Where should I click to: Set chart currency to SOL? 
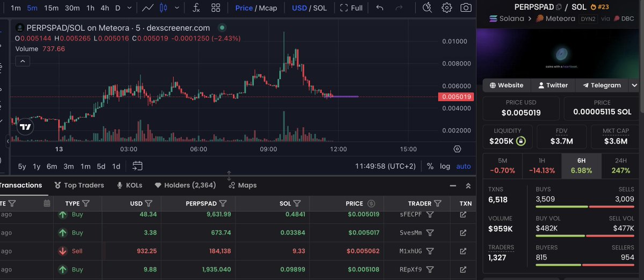[320, 8]
